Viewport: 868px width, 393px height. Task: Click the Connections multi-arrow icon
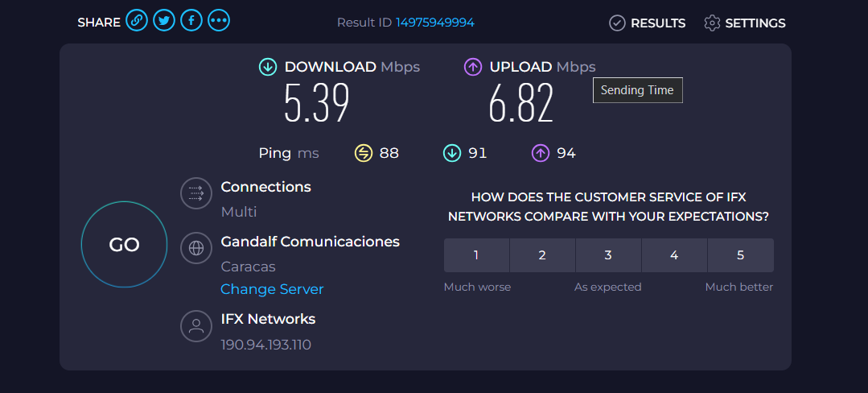pyautogui.click(x=195, y=193)
